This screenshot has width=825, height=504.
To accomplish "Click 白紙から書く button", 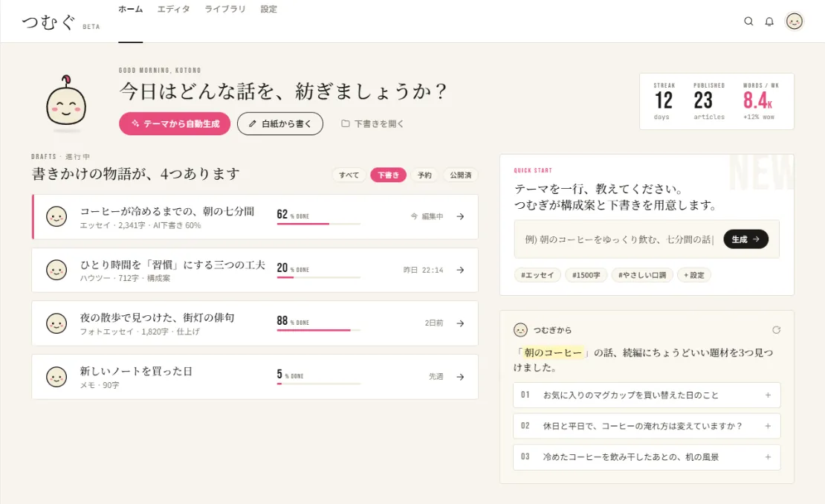I will (280, 123).
